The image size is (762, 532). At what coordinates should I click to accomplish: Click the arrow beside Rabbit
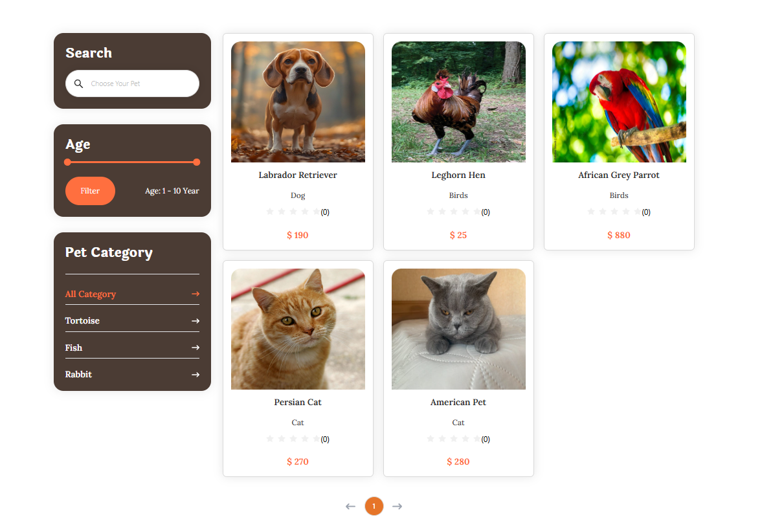click(x=196, y=375)
